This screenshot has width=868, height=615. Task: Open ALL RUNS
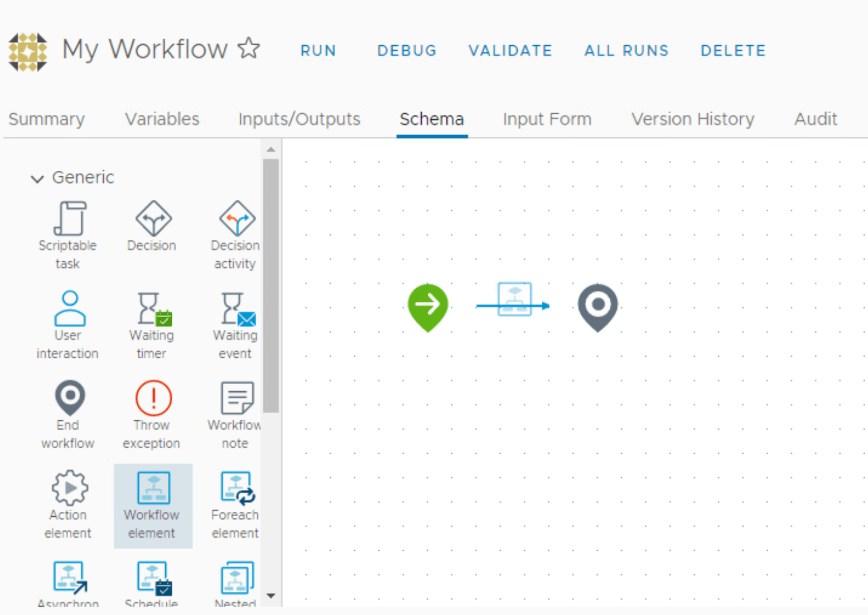tap(626, 51)
